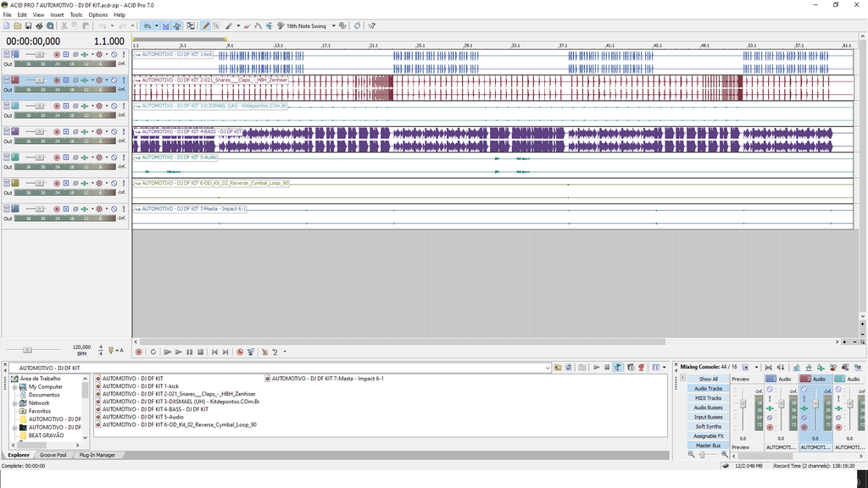Select the Erase tool icon

tap(247, 25)
